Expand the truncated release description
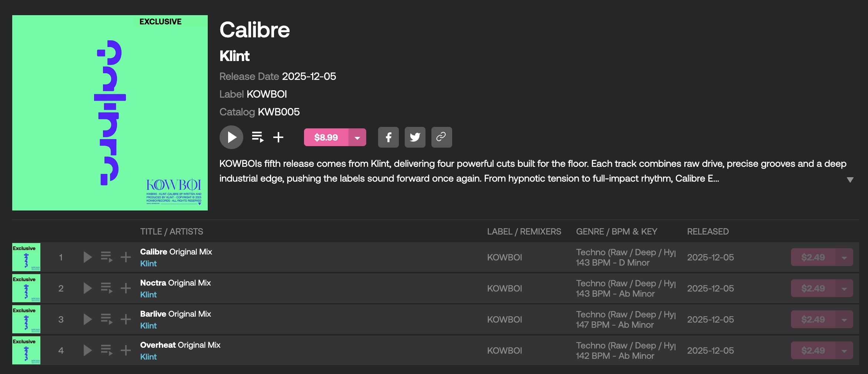 pyautogui.click(x=850, y=180)
